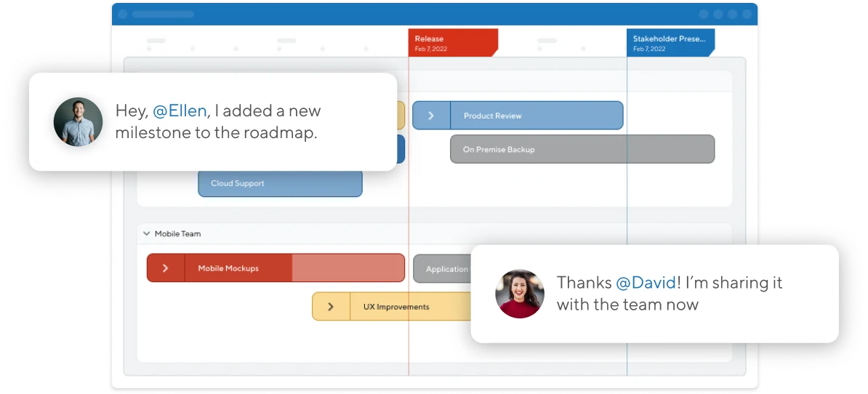Screen dimensions: 868x394
Task: Open Ellen's profile photo
Action: pos(520,294)
